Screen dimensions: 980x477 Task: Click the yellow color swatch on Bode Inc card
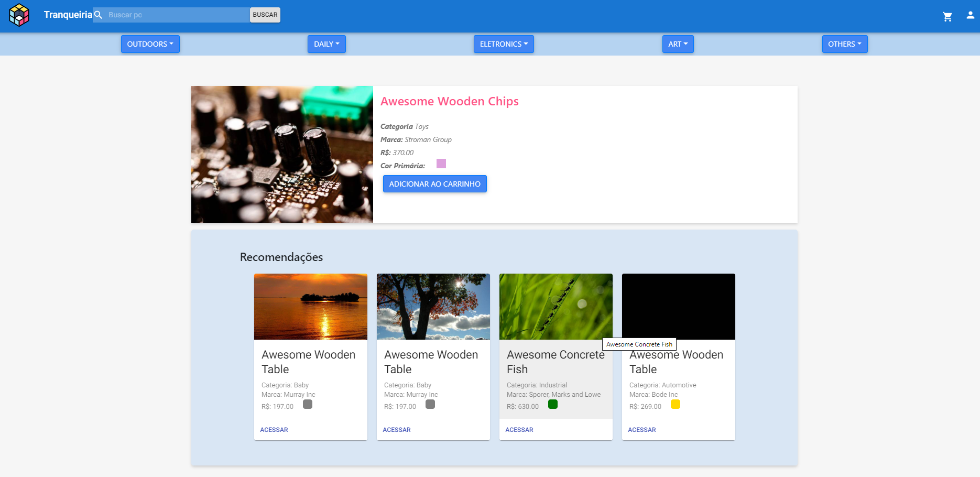click(676, 404)
